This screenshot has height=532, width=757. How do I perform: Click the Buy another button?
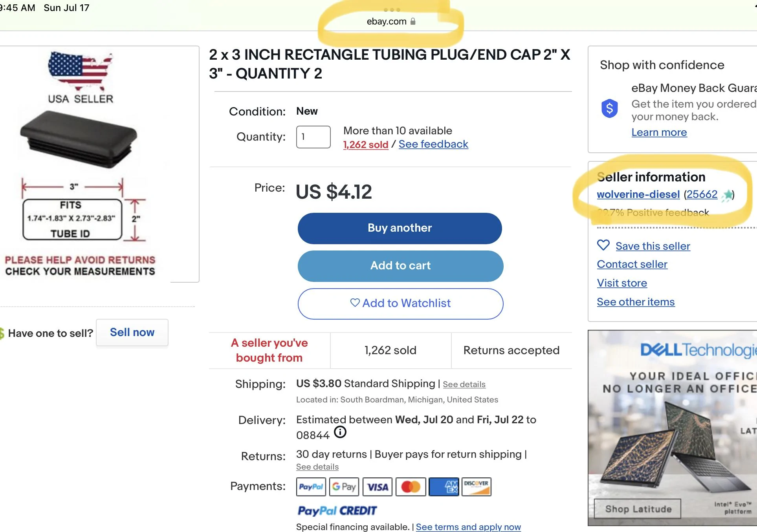[400, 228]
